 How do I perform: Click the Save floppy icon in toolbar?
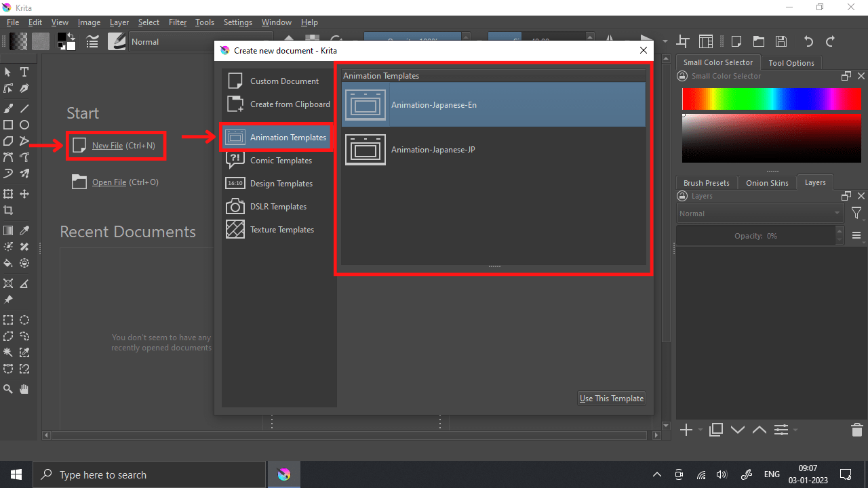[x=781, y=41]
